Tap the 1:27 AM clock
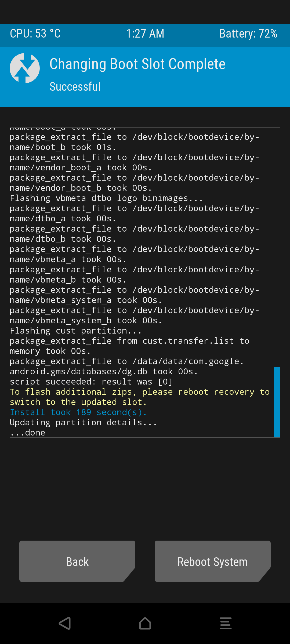Screen dimensions: 290x644 coord(145,34)
